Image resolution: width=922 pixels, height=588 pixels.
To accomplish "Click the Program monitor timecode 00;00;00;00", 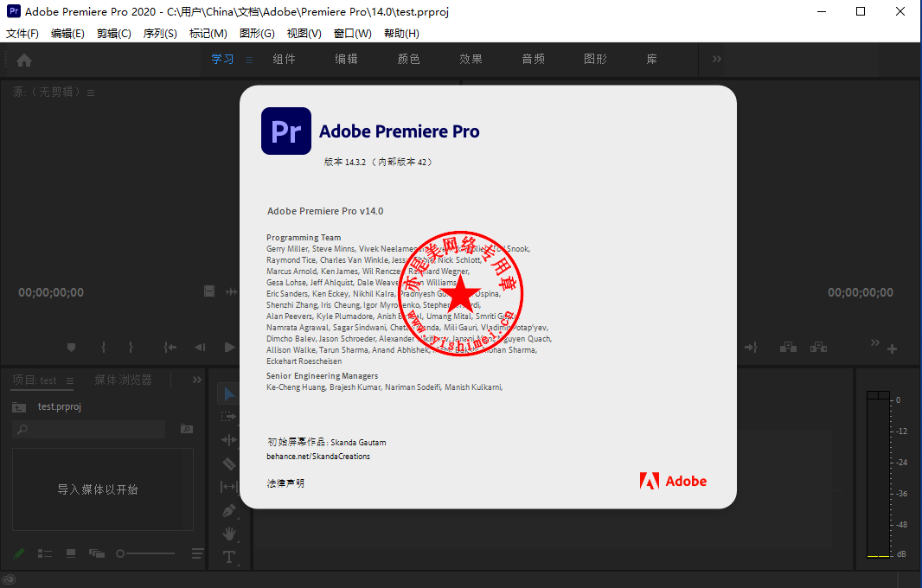I will (861, 292).
